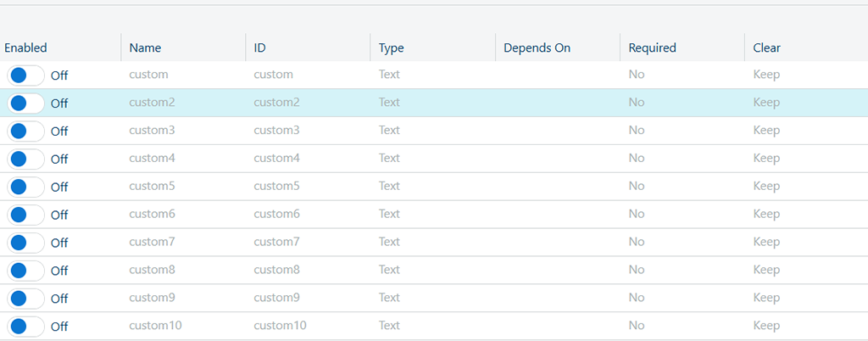The width and height of the screenshot is (868, 341).
Task: Toggle the Enabled switch for custom
Action: 25,75
